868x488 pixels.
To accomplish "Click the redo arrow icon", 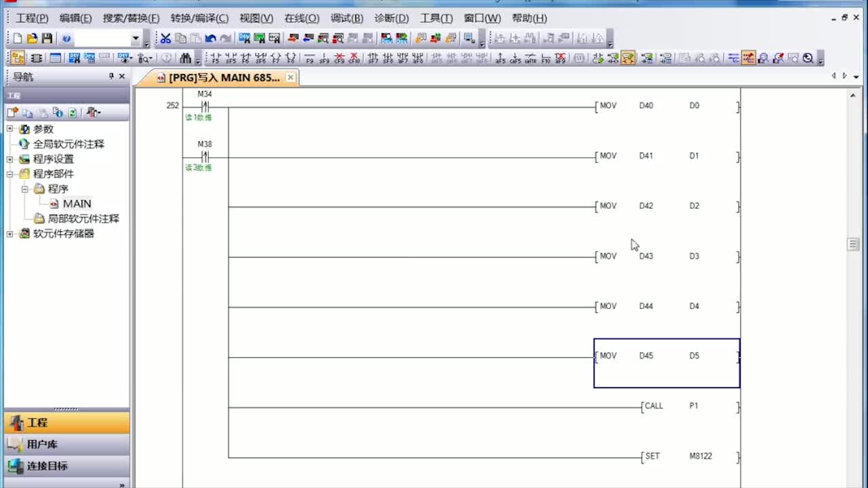I will click(225, 39).
